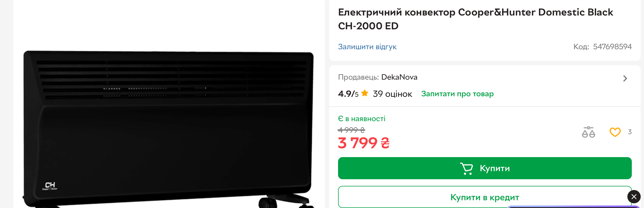Screen dimensions: 644x208
Task: Click the shopping cart icon in Купити
Action: [466, 168]
